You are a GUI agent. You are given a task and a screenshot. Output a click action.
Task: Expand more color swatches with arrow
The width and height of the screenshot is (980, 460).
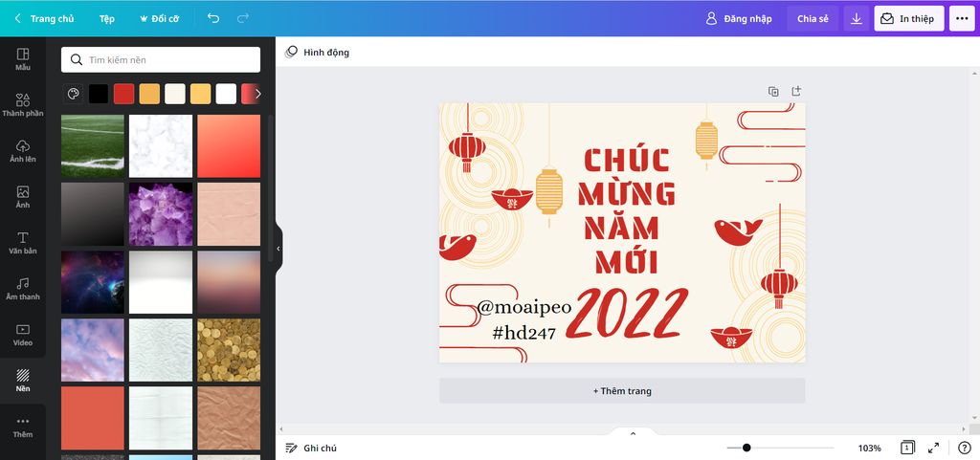[x=257, y=95]
